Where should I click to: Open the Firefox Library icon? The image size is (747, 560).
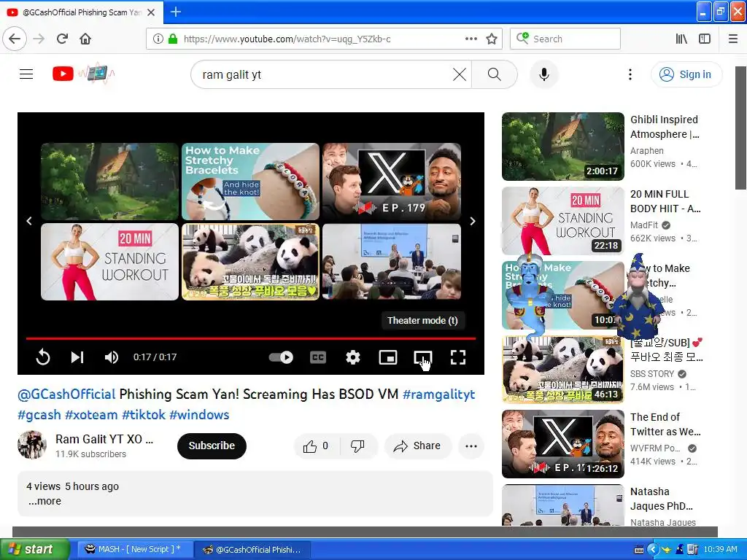pos(682,39)
